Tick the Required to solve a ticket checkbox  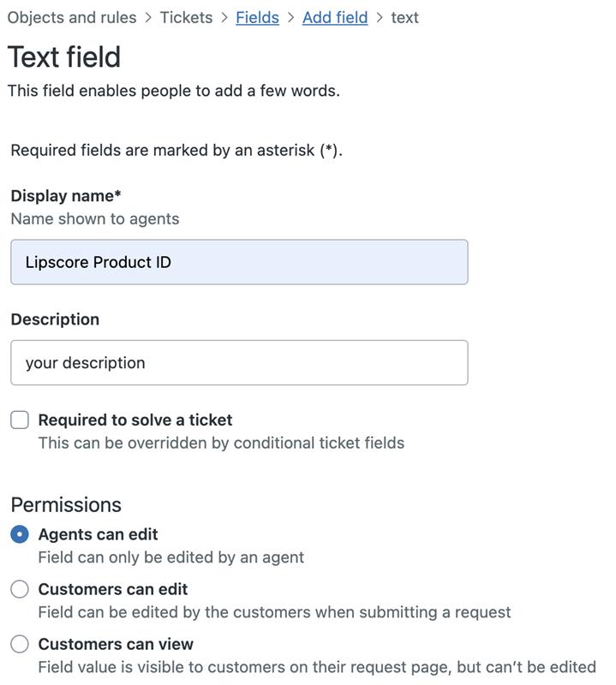pos(20,420)
